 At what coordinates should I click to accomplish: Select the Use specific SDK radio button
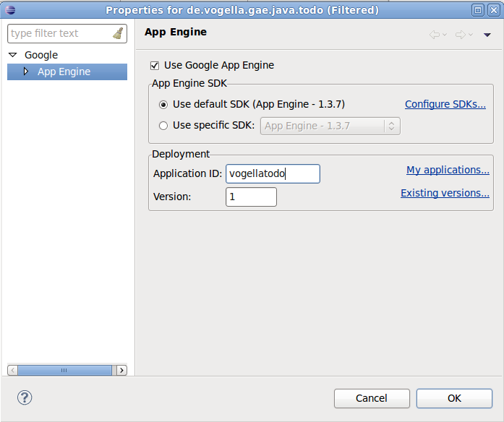pos(163,126)
